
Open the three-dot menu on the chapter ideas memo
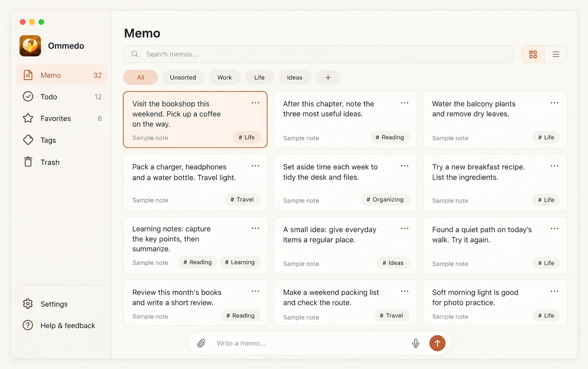pos(405,103)
